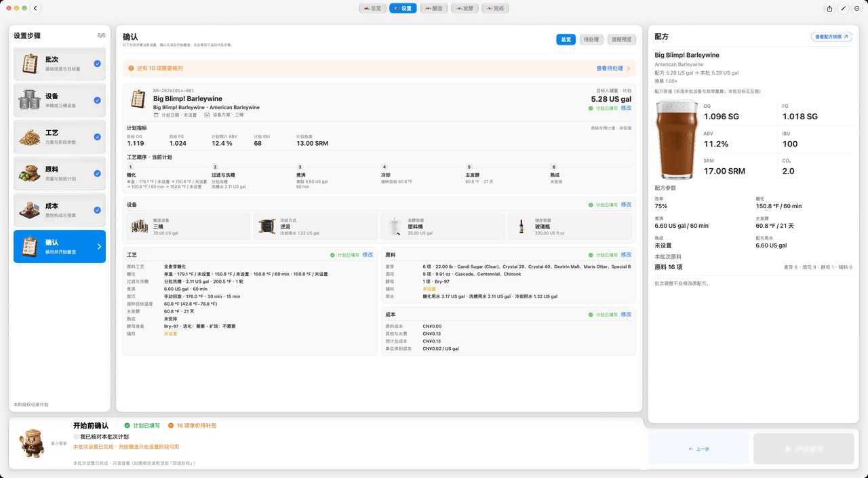Select the 流程预览 view tab
The height and width of the screenshot is (478, 868).
pyautogui.click(x=622, y=39)
